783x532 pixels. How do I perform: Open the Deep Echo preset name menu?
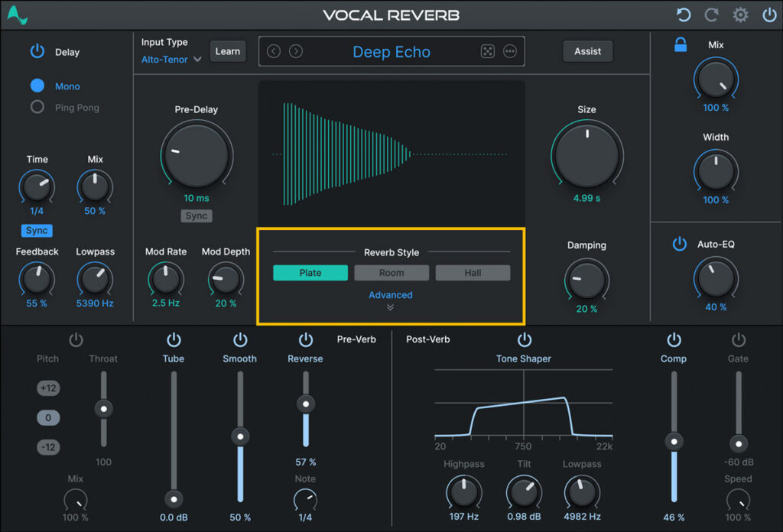(x=391, y=52)
